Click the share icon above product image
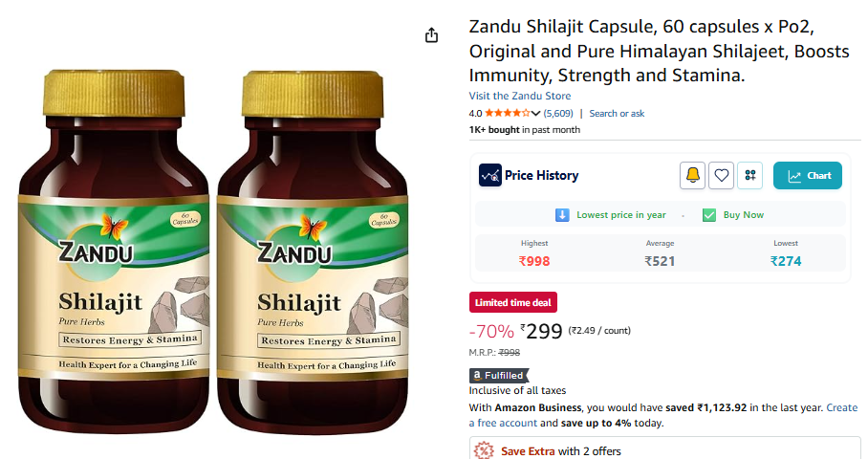This screenshot has width=868, height=459. pos(431,35)
